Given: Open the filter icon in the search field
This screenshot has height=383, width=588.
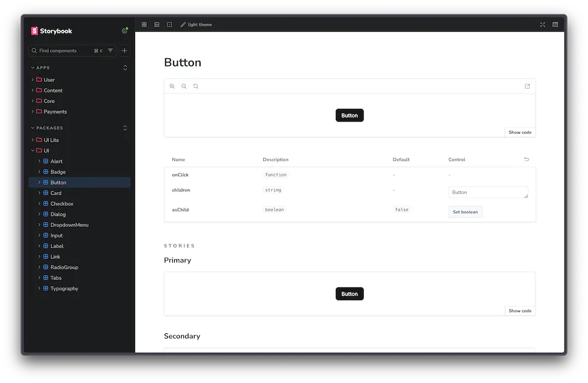Looking at the screenshot, I should pyautogui.click(x=110, y=51).
